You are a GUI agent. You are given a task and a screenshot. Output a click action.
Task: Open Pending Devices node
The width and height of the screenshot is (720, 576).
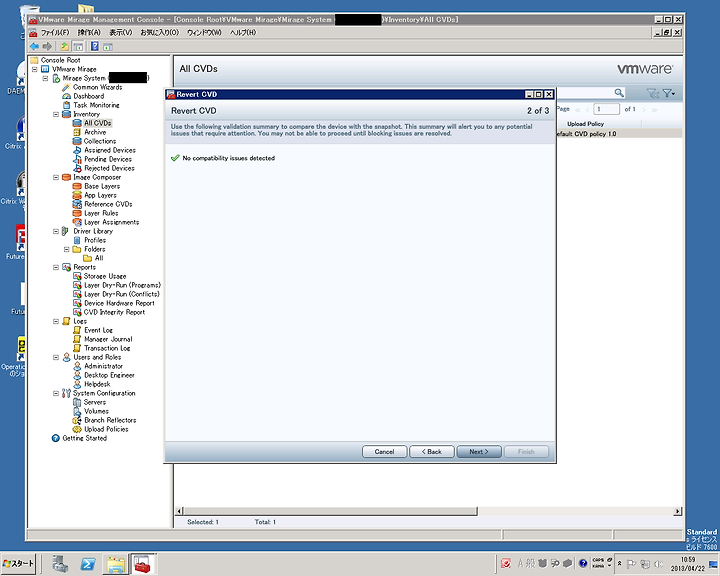[108, 159]
